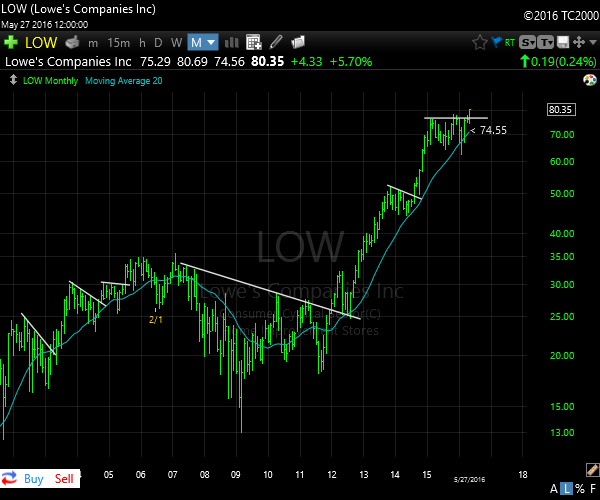This screenshot has height=500, width=600.
Task: Open the bar chart style icon
Action: (x=232, y=42)
